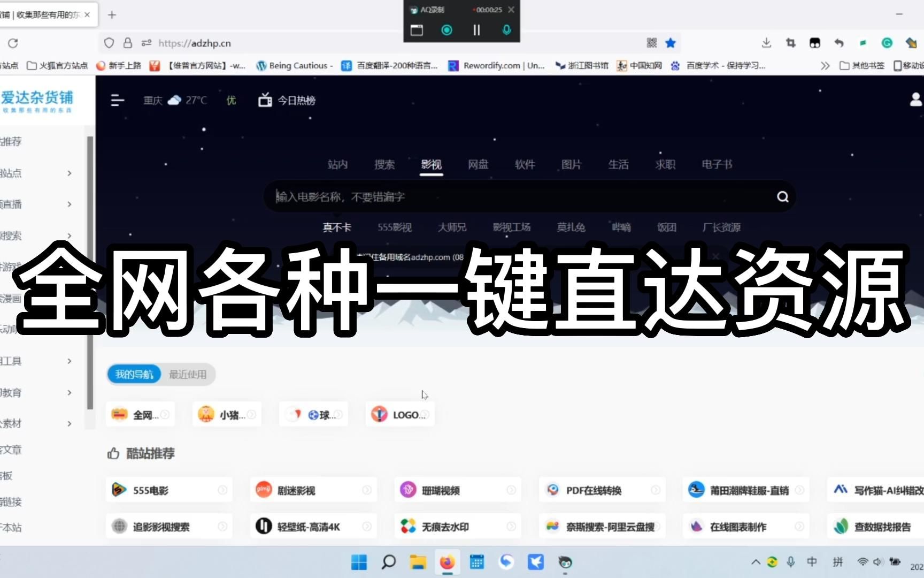
Task: Show hidden system tray icons chevron
Action: [x=756, y=562]
